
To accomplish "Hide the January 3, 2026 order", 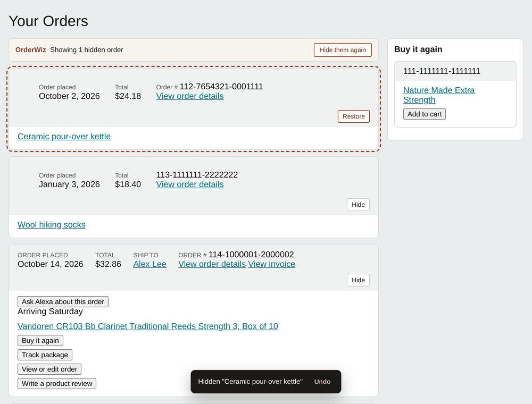I will 358,205.
